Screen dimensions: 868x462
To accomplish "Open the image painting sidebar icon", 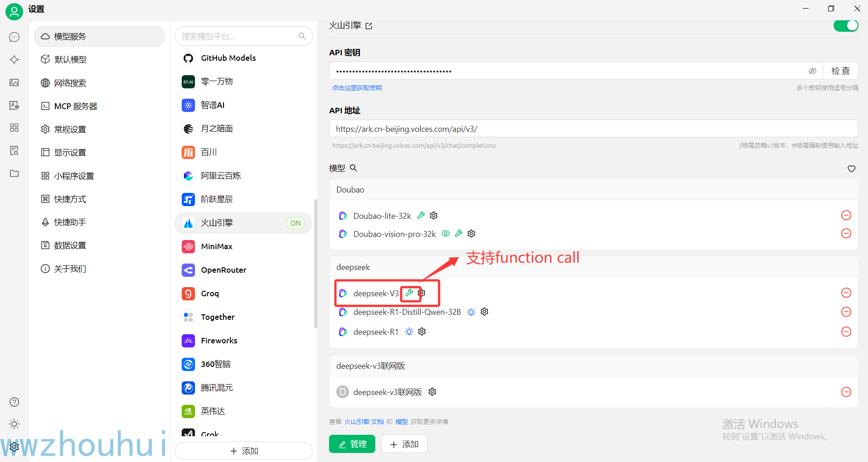I will pos(14,82).
